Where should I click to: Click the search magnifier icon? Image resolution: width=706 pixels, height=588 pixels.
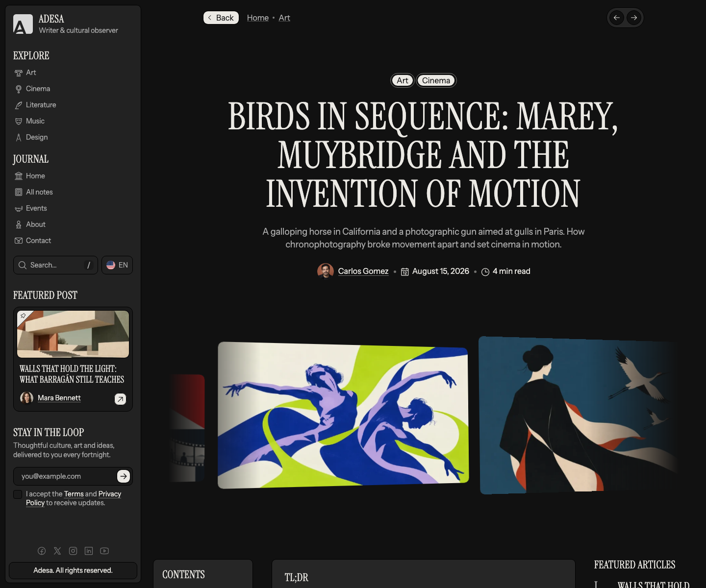(x=23, y=265)
